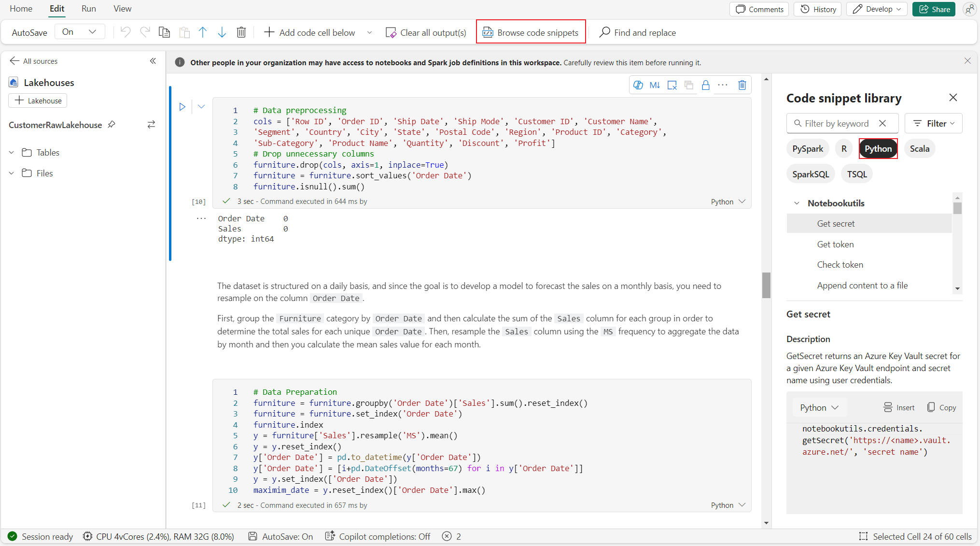Screen dimensions: 980x546
Task: Click the Insert snippet button
Action: 899,407
